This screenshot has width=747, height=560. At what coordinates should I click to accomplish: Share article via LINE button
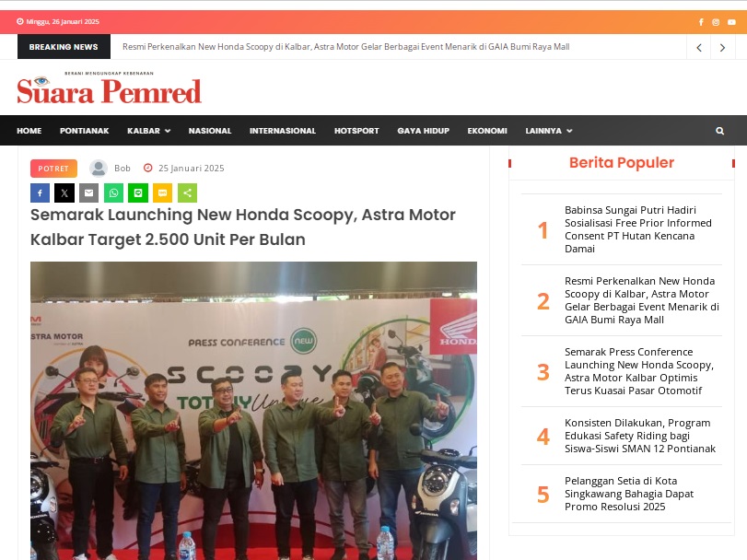pyautogui.click(x=138, y=192)
